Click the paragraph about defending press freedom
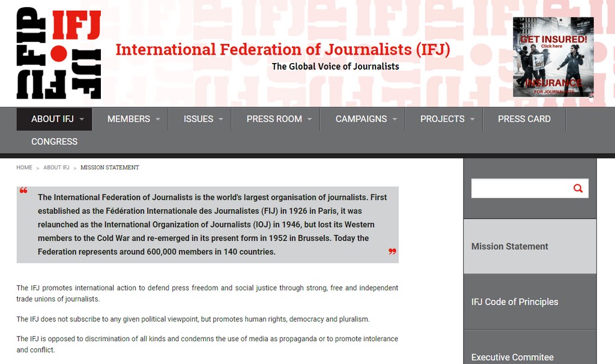 207,293
